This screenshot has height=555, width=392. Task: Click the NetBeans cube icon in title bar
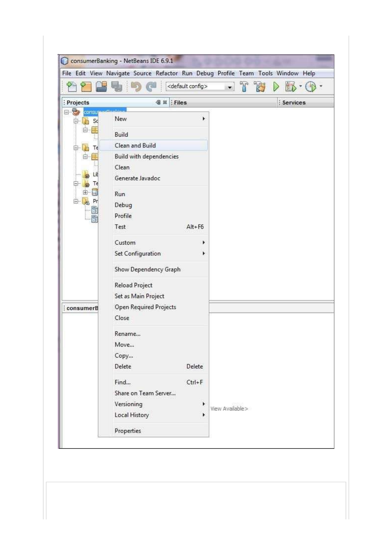pos(65,61)
